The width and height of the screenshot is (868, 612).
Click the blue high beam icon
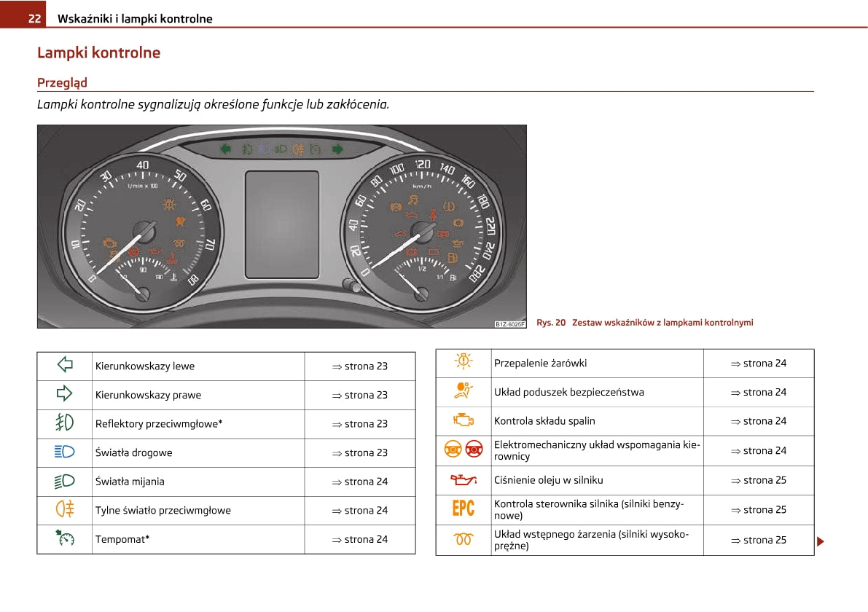click(65, 452)
